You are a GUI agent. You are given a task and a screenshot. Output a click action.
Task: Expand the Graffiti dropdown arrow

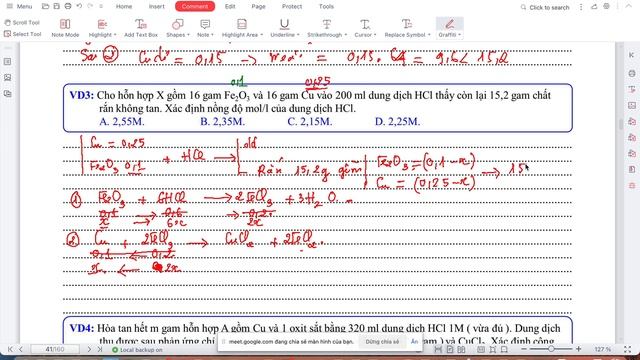click(x=460, y=35)
